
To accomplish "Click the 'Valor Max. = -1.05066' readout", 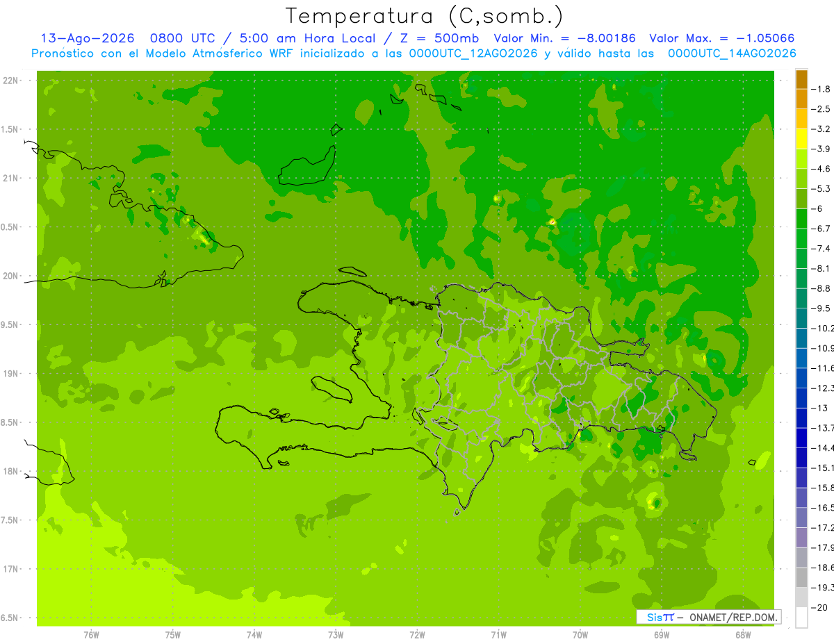I will [721, 38].
